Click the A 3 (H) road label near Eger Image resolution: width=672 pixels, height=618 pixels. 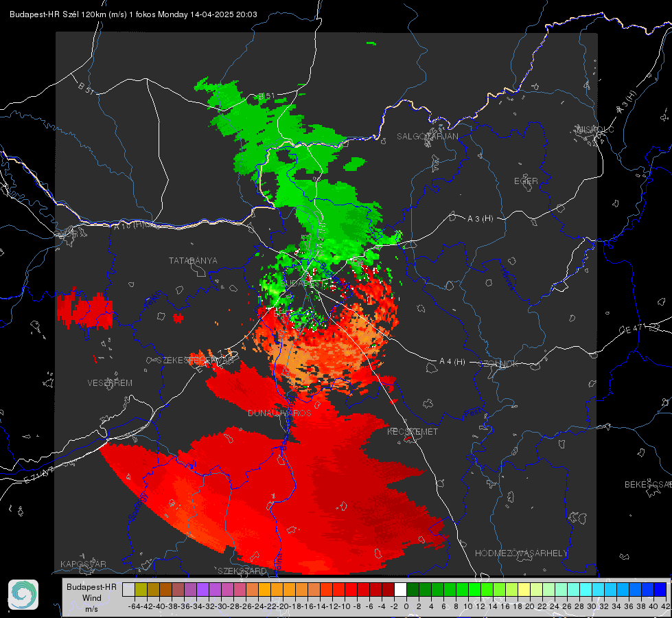tap(480, 219)
